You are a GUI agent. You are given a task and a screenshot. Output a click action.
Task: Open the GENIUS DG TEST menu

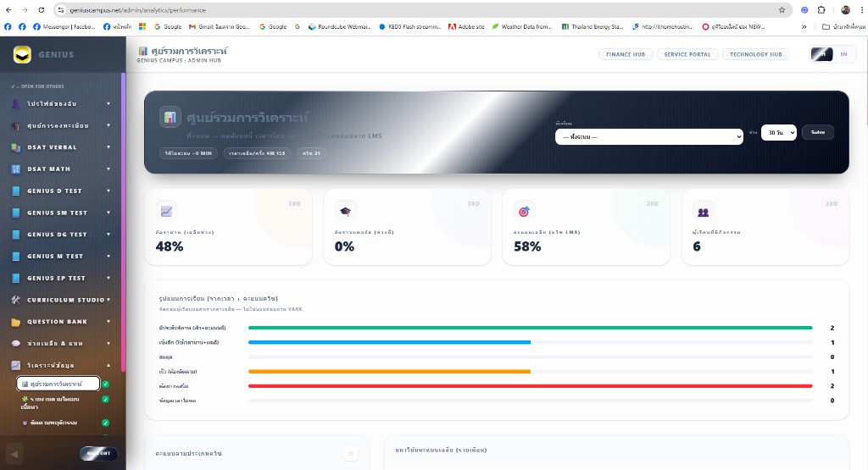tap(61, 235)
